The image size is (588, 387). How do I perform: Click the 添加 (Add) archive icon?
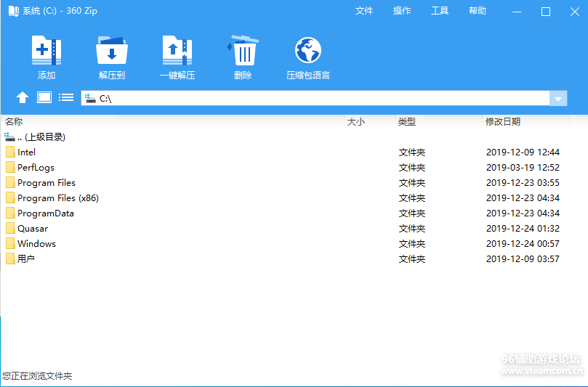click(x=47, y=50)
